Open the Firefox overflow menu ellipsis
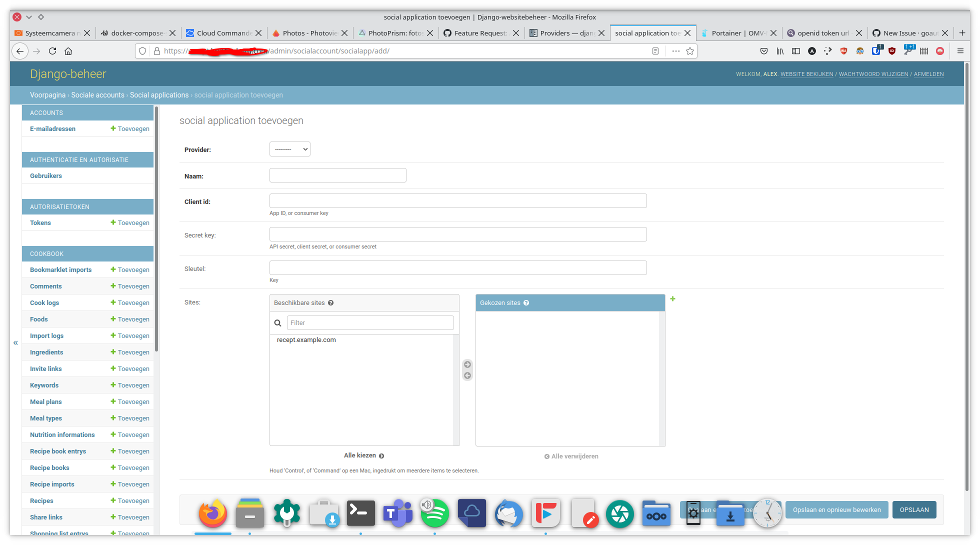The image size is (980, 545). coord(675,51)
